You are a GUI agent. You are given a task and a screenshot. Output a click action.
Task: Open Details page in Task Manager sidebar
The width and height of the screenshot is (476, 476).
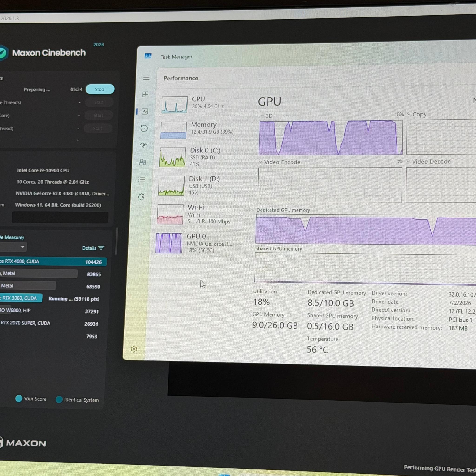142,179
